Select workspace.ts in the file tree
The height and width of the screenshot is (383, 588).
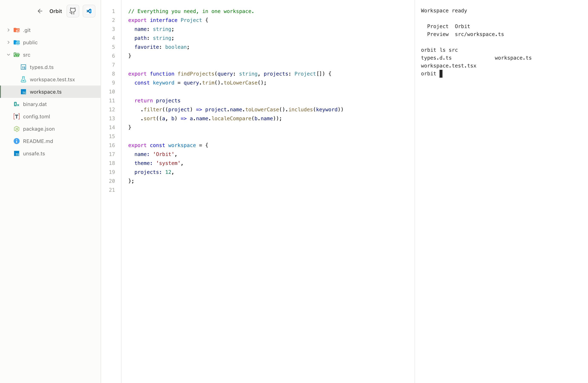(50, 92)
